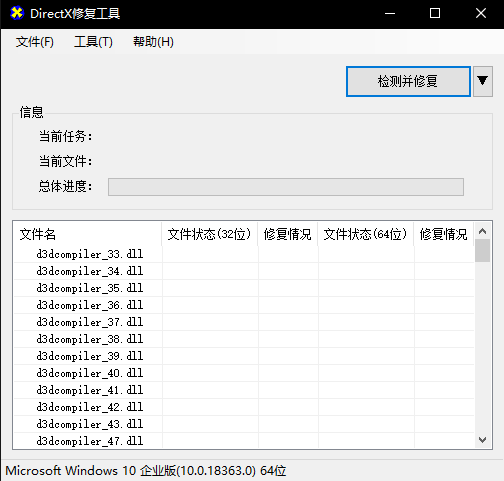Click the 总体进度 progress bar
This screenshot has width=504, height=481.
pyautogui.click(x=286, y=187)
